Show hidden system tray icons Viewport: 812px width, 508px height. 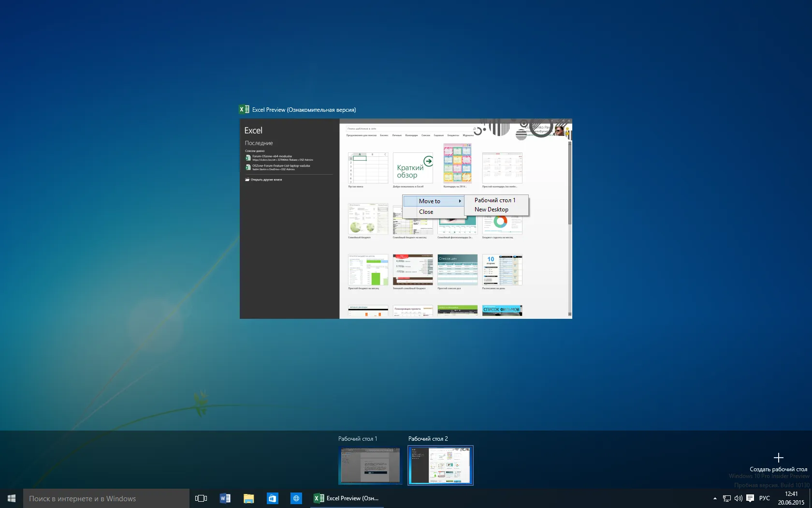715,498
